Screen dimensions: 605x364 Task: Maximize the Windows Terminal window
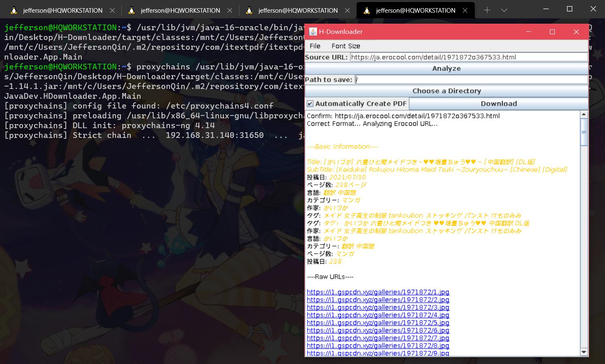[x=569, y=9]
